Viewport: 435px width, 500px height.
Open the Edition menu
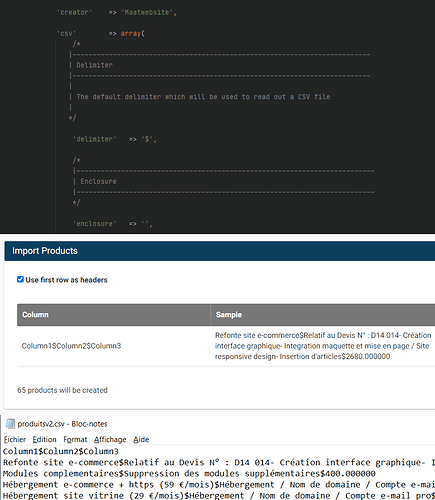point(44,439)
